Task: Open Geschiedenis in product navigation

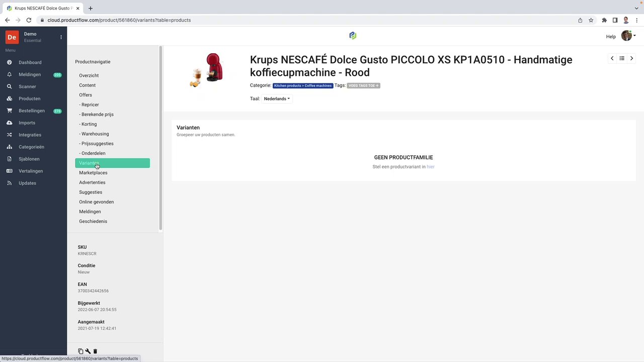Action: (x=93, y=221)
